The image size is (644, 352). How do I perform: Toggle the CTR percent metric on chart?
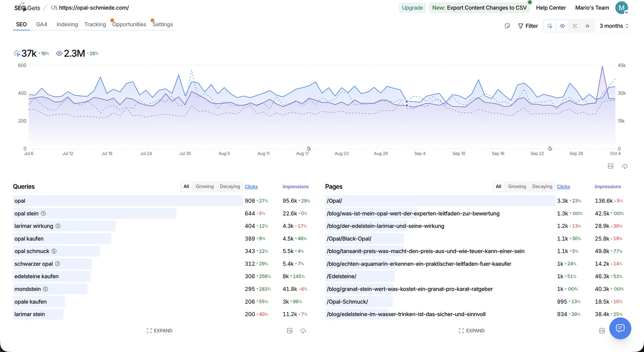click(x=575, y=26)
